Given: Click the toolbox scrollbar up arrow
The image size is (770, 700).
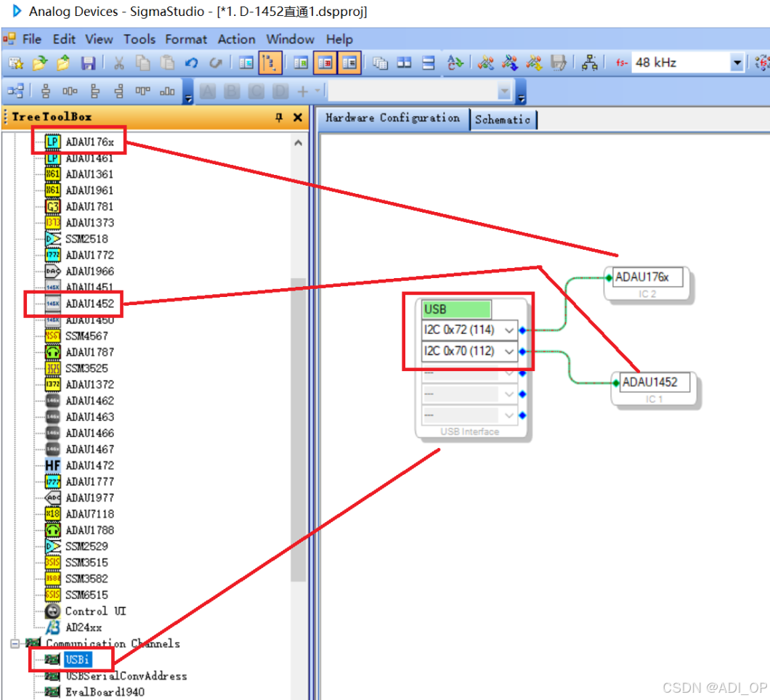Looking at the screenshot, I should [x=298, y=143].
